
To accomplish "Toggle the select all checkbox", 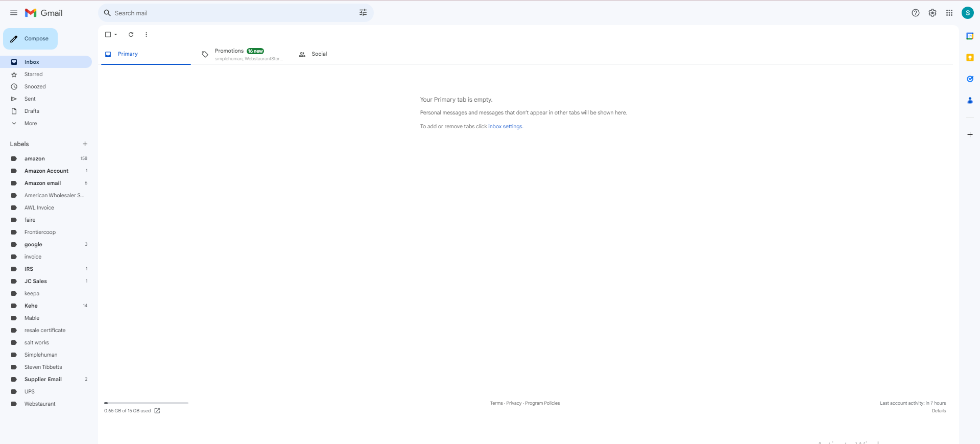I will [x=108, y=34].
